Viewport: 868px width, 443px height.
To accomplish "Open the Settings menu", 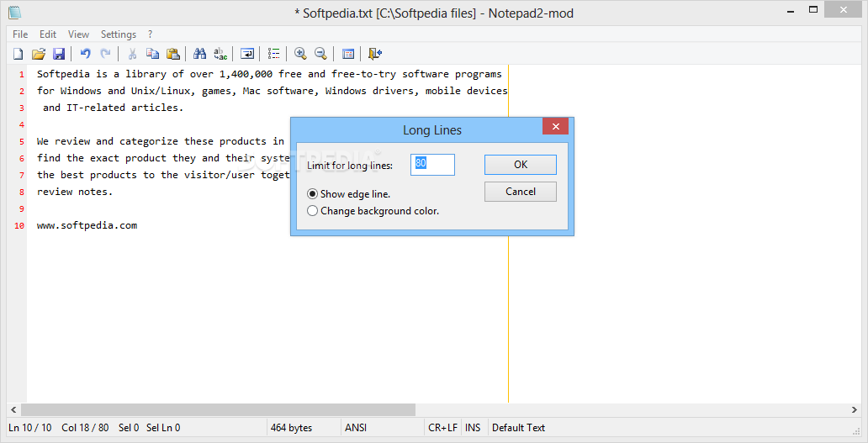I will click(x=119, y=34).
